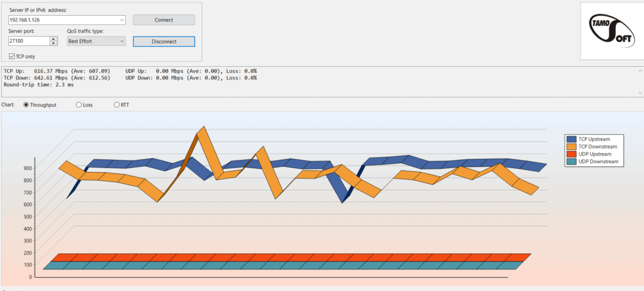Click the TCP Downstream orange legend swatch

tap(572, 147)
